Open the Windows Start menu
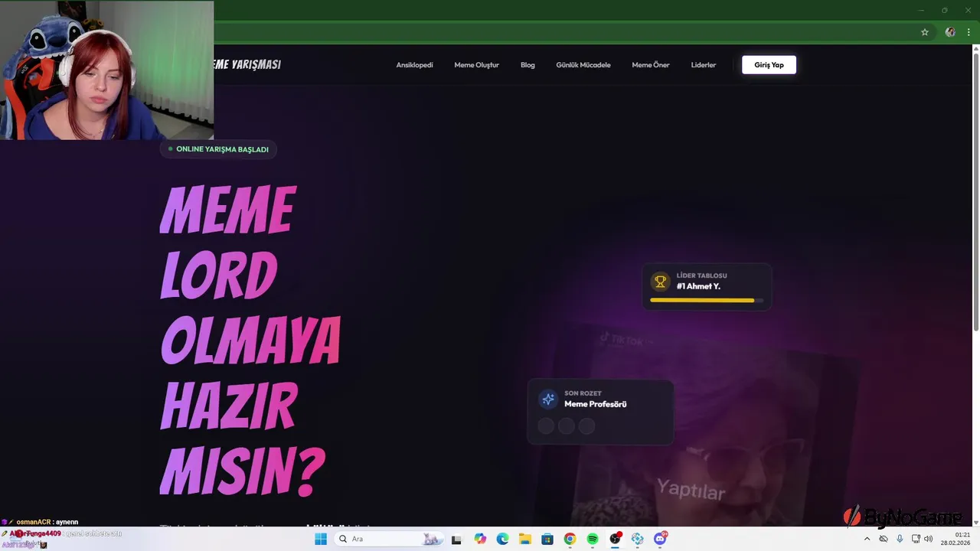The height and width of the screenshot is (551, 980). [321, 539]
